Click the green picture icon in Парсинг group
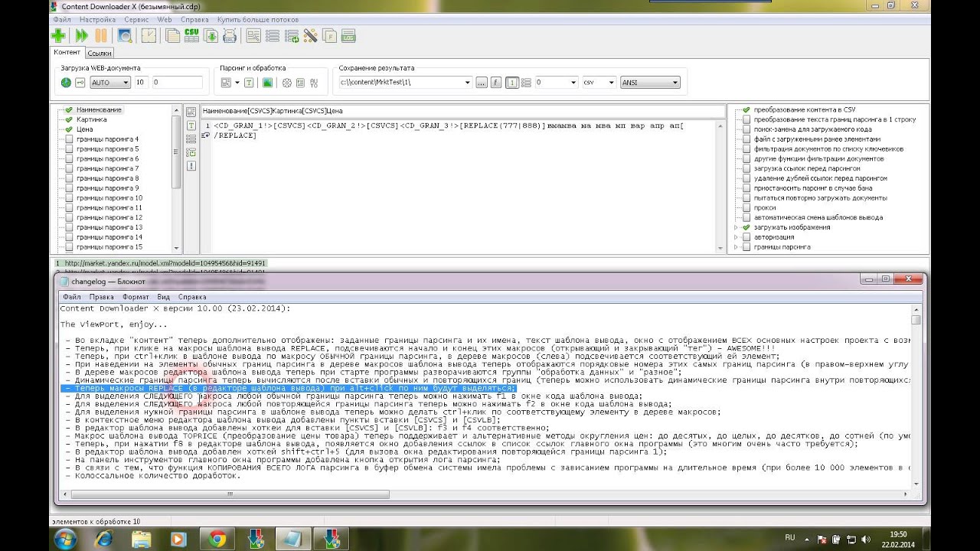 267,82
